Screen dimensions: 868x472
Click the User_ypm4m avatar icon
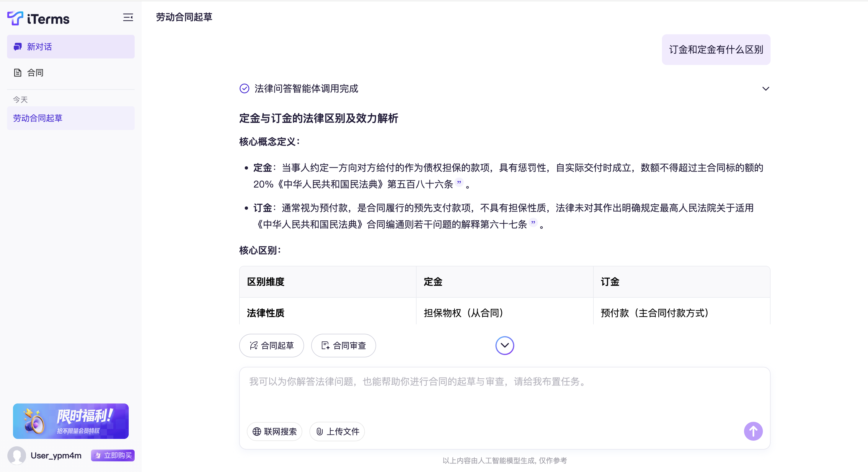[x=17, y=455]
